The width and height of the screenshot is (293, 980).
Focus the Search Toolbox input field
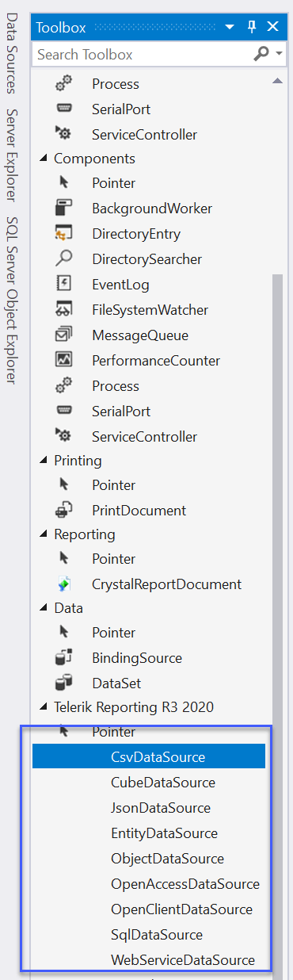[143, 54]
